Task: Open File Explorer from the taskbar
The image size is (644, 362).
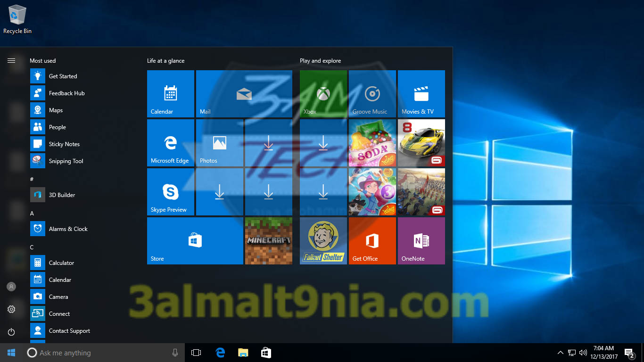Action: [243, 353]
